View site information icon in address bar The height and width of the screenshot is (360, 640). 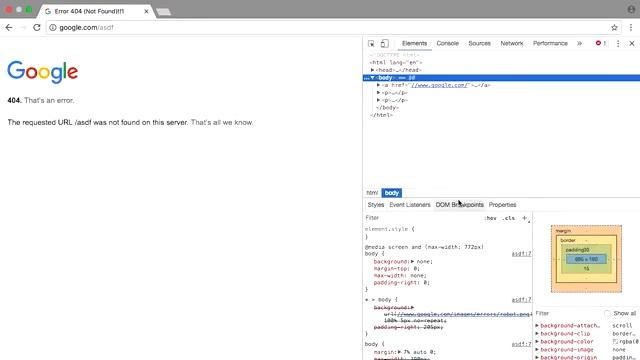coord(53,27)
